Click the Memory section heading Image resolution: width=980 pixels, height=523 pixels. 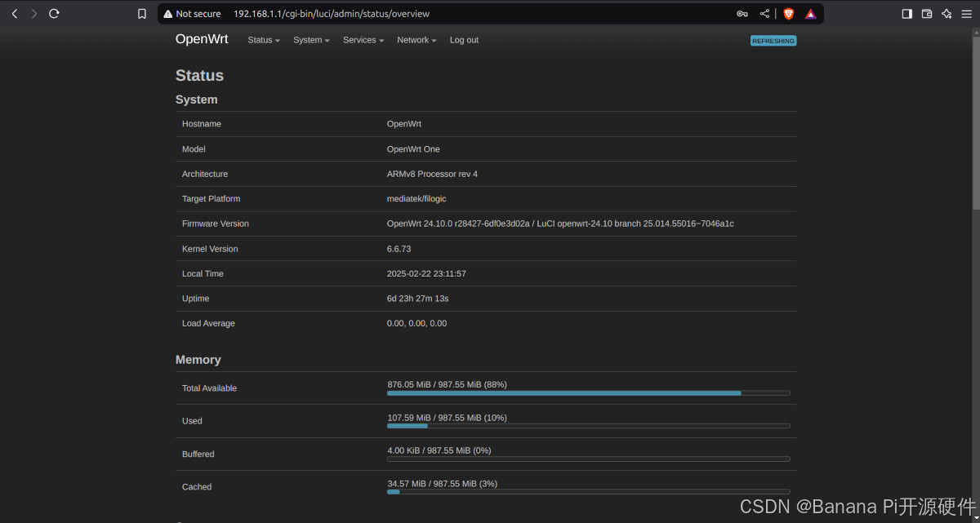coord(198,360)
